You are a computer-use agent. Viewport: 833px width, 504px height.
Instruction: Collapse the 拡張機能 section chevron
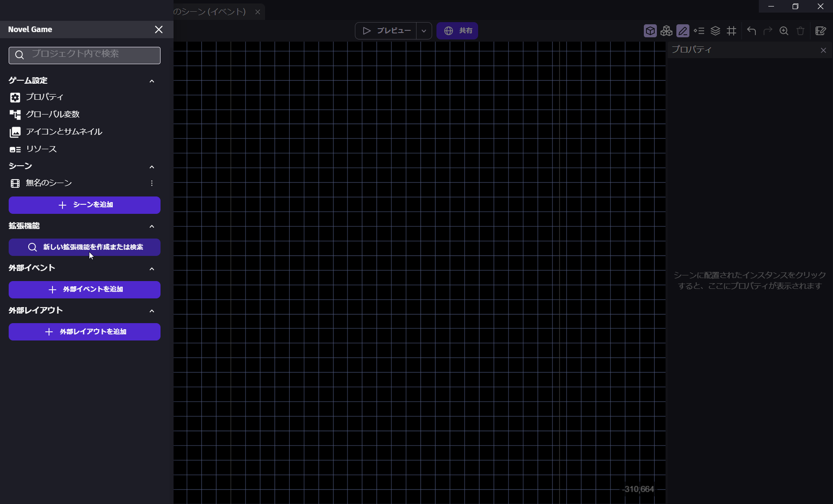pyautogui.click(x=152, y=226)
